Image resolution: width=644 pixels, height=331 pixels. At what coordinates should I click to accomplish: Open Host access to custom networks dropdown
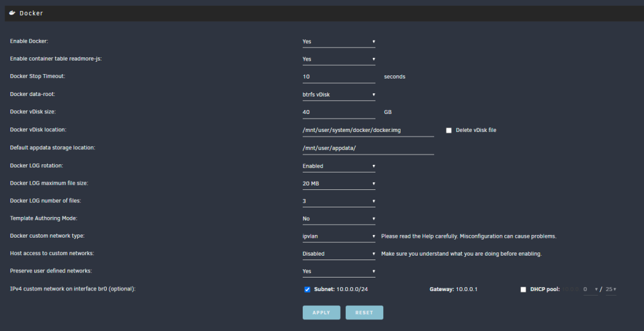coord(339,254)
